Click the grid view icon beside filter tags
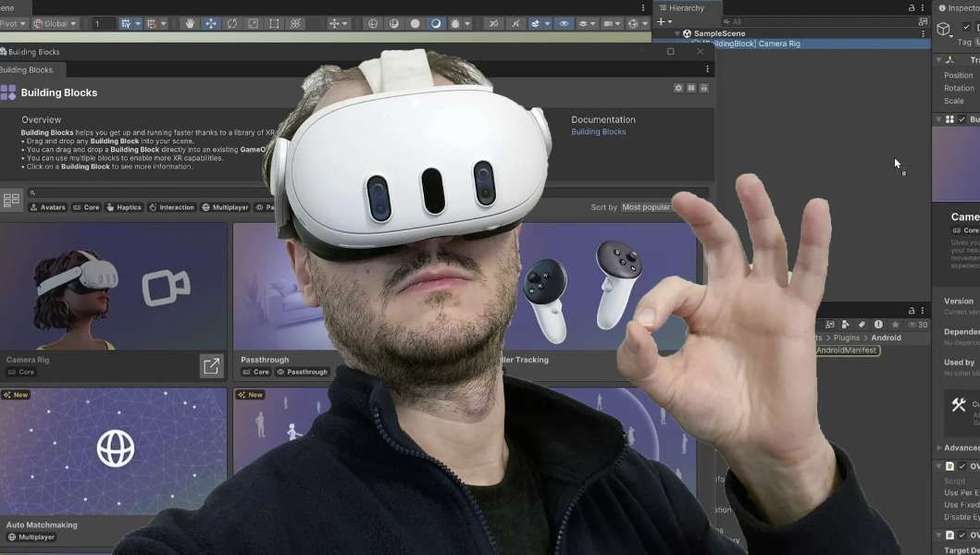Image resolution: width=980 pixels, height=555 pixels. click(x=12, y=200)
